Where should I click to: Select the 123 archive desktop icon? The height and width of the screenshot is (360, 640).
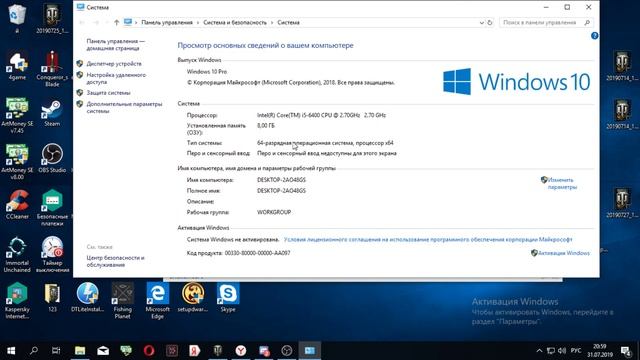click(x=52, y=298)
